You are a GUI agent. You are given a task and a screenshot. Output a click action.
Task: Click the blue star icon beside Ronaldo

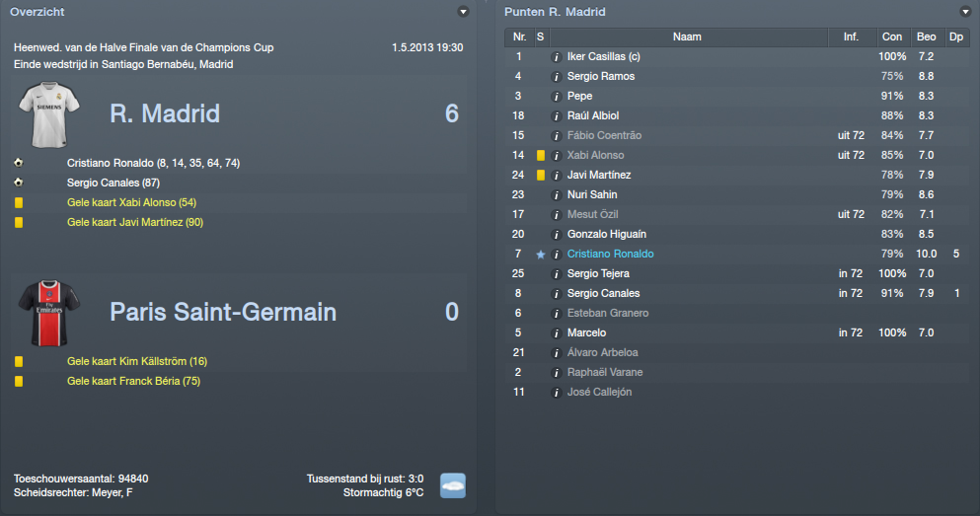pyautogui.click(x=541, y=255)
